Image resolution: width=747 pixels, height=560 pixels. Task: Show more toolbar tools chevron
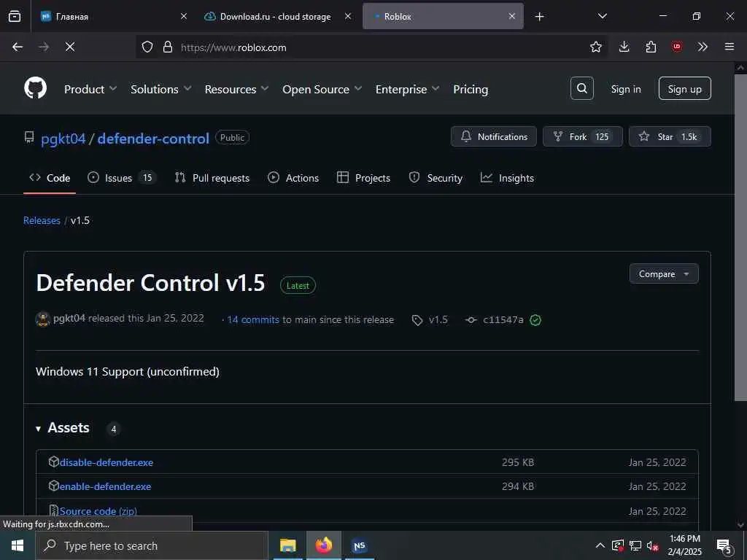[x=703, y=47]
